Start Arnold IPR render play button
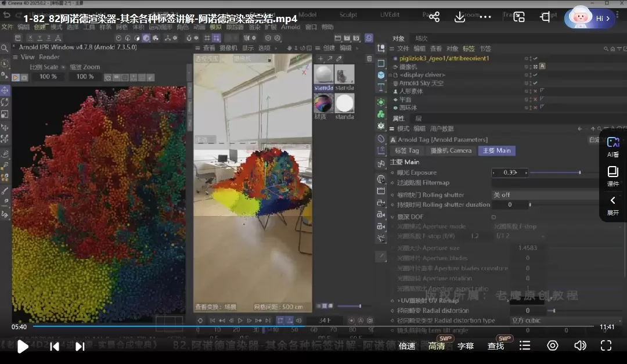This screenshot has height=364, width=627. [x=16, y=78]
